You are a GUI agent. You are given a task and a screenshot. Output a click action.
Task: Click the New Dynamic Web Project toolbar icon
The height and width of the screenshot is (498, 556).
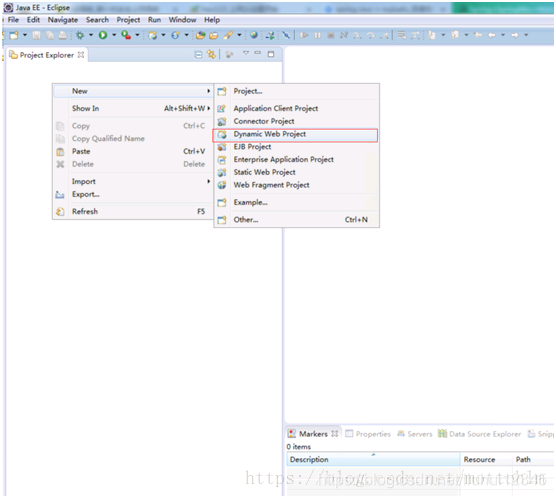click(x=153, y=35)
